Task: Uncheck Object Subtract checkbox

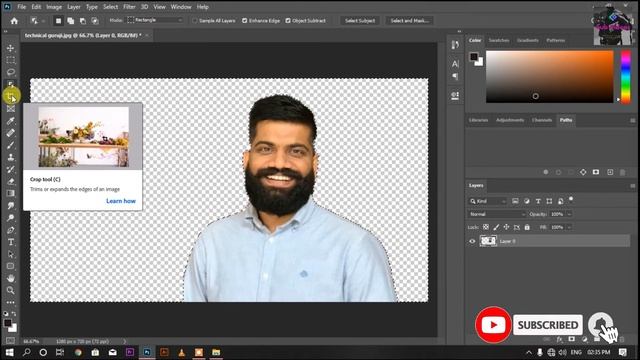Action: pyautogui.click(x=288, y=20)
